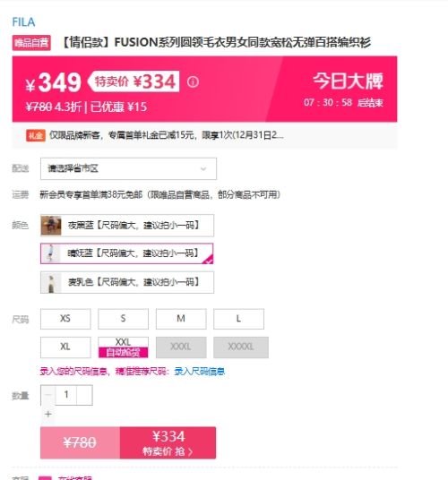The image size is (448, 480).
Task: Click the 录入尺码信息 link
Action: point(199,372)
